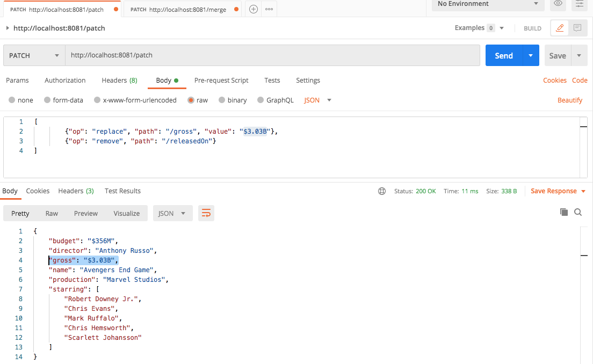Toggle line wrapping in the response viewer
Viewport: 593px width, 364px height.
[x=206, y=213]
